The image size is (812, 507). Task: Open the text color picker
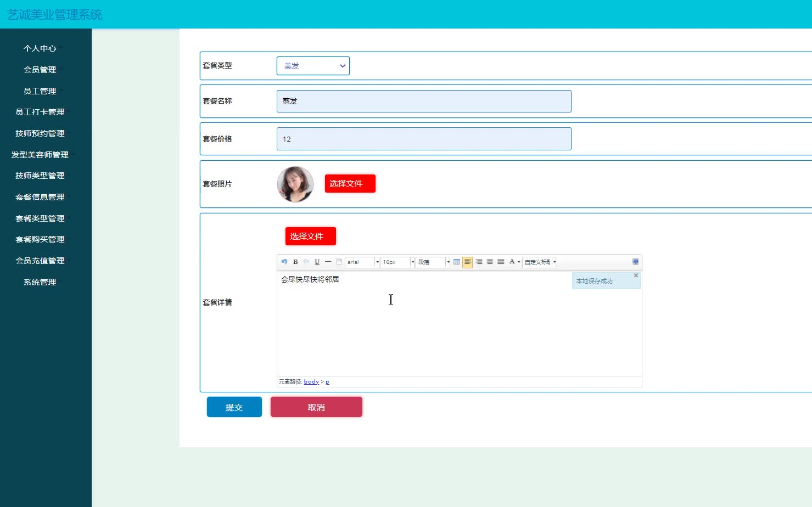(x=512, y=262)
